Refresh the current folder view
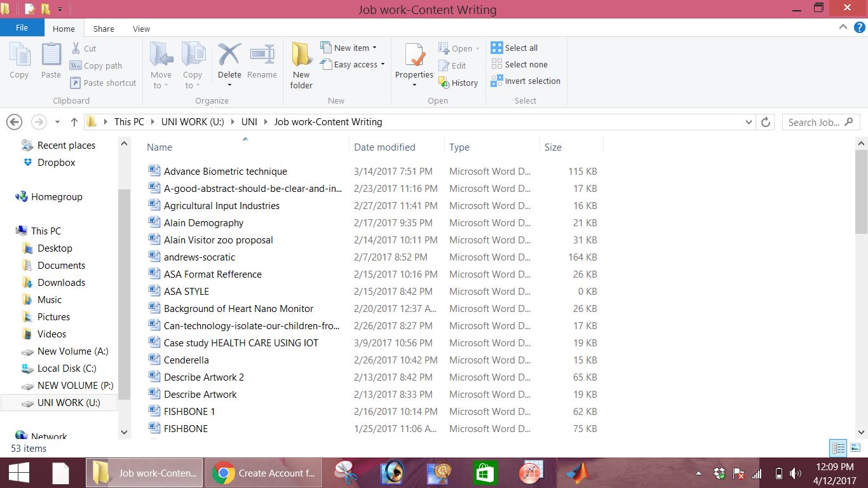 pyautogui.click(x=766, y=122)
